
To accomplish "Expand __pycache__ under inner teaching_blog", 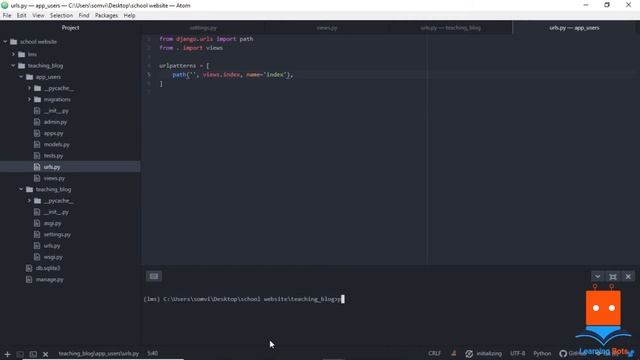I will tap(29, 200).
